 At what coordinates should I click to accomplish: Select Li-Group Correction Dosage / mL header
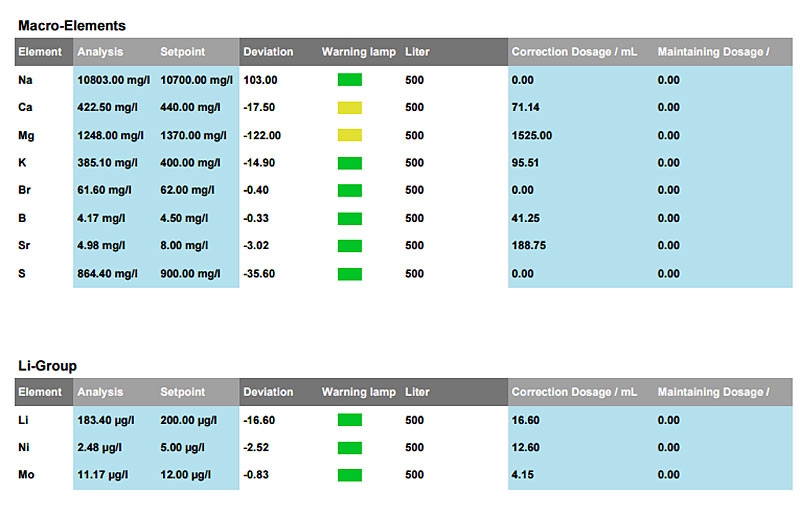pyautogui.click(x=574, y=392)
